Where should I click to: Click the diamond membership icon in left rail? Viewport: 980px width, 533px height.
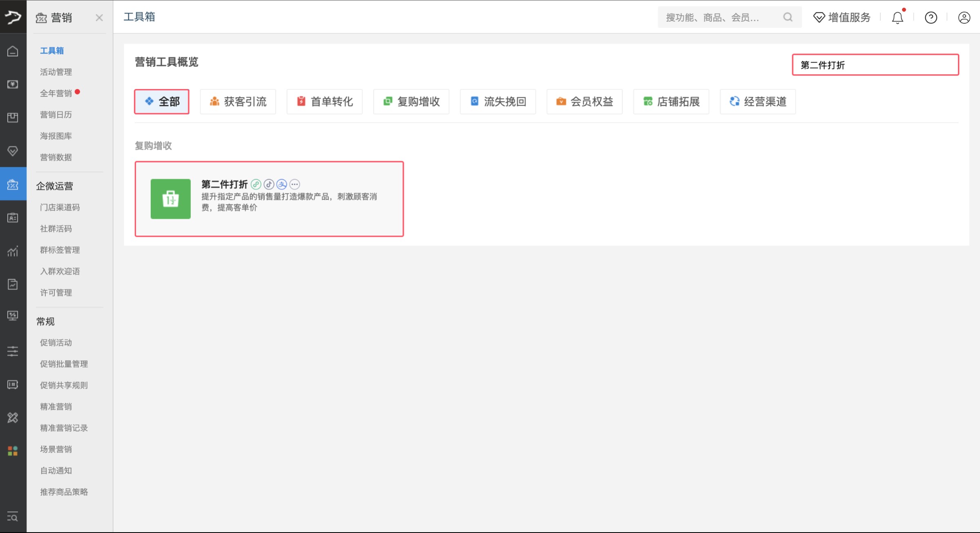tap(13, 151)
